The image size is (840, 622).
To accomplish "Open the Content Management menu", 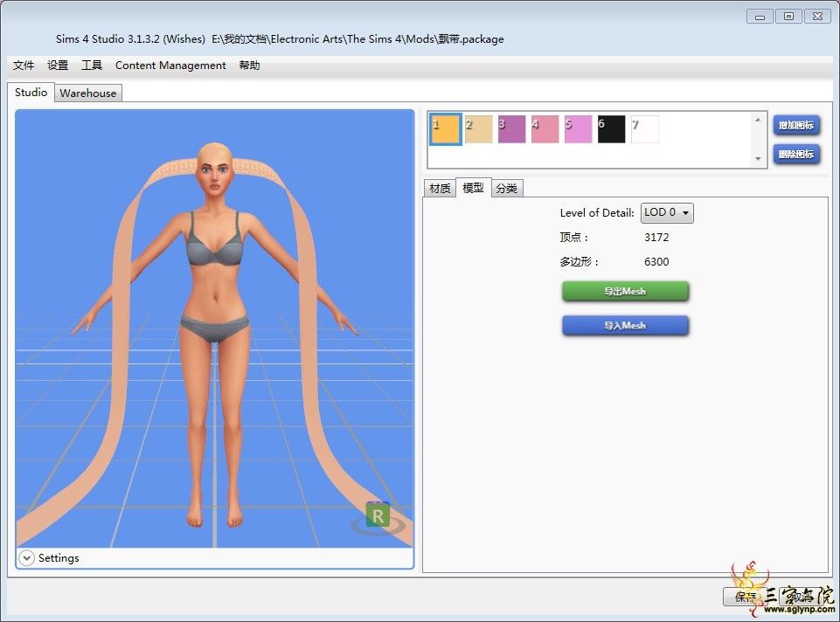I will pos(170,66).
